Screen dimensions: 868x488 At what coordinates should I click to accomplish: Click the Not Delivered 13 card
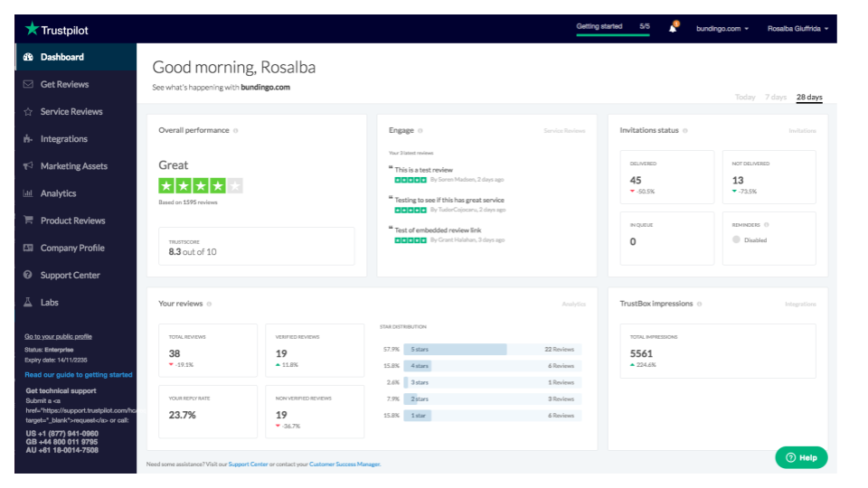coord(769,177)
